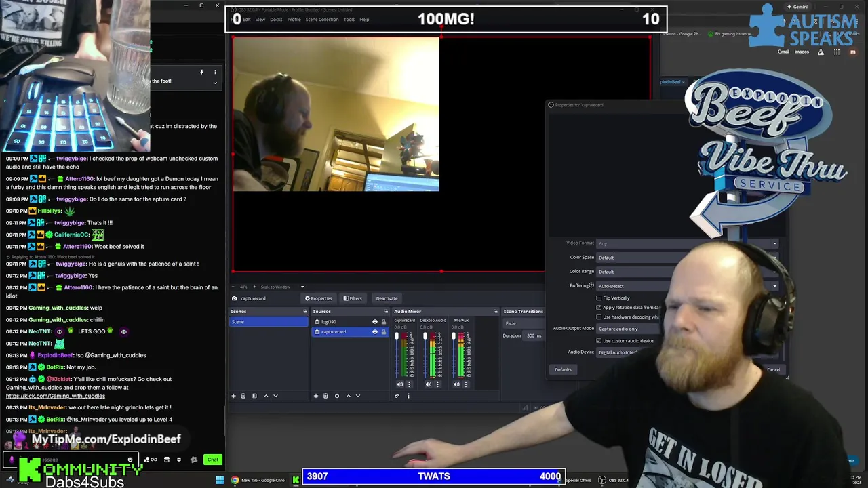Open Properties for the selected source
The height and width of the screenshot is (488, 868).
tap(319, 298)
